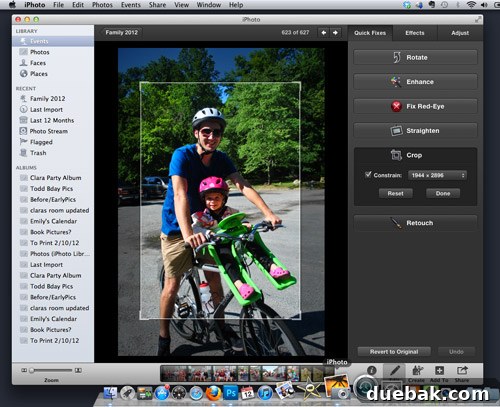Click the Crop tool header
Viewport: 500px width, 407px height.
tap(415, 155)
